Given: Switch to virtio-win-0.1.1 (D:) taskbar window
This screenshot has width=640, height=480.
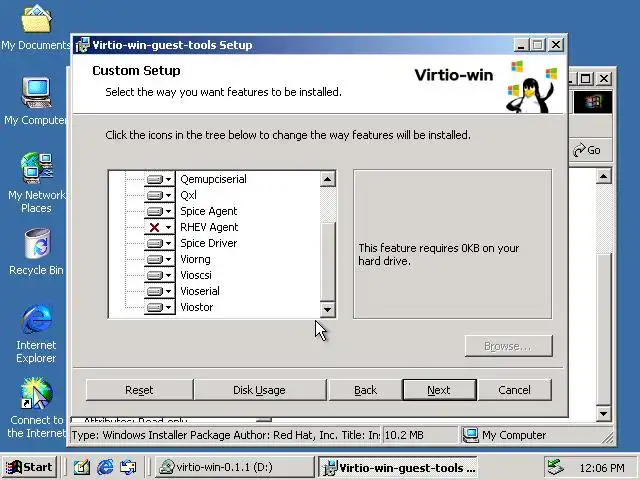Looking at the screenshot, I should click(x=234, y=467).
